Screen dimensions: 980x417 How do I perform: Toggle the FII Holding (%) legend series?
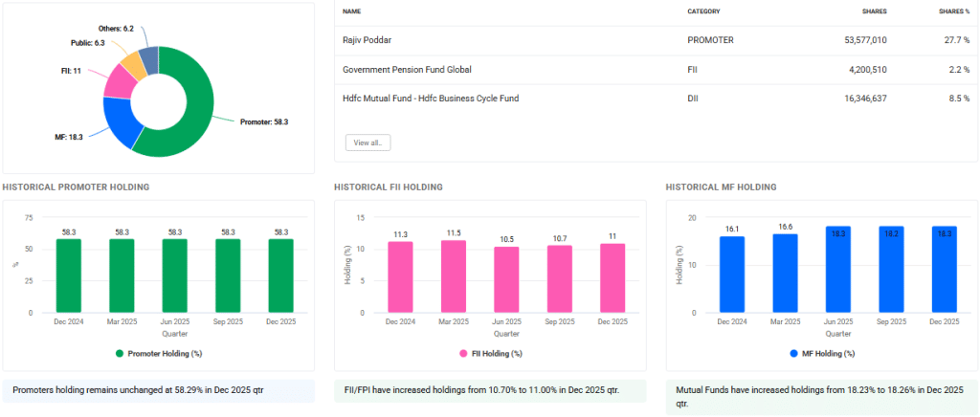coord(495,353)
